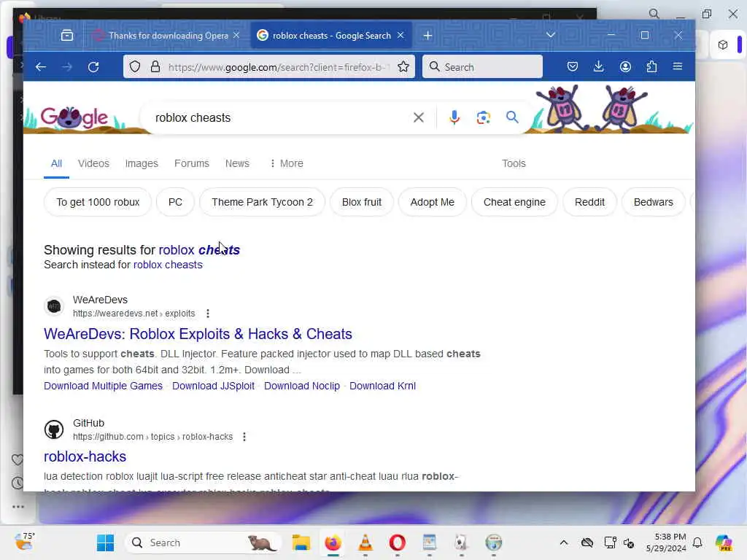The width and height of the screenshot is (747, 560).
Task: Switch to the News results tab
Action: (237, 163)
